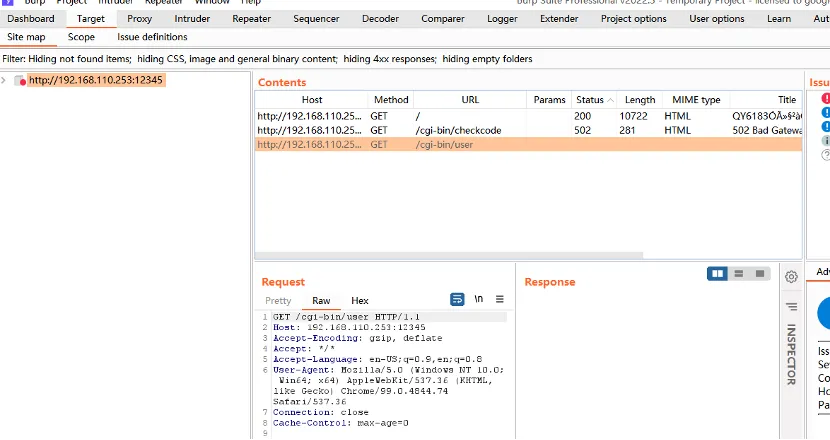Select side-by-side request/response layout icon

click(x=717, y=274)
